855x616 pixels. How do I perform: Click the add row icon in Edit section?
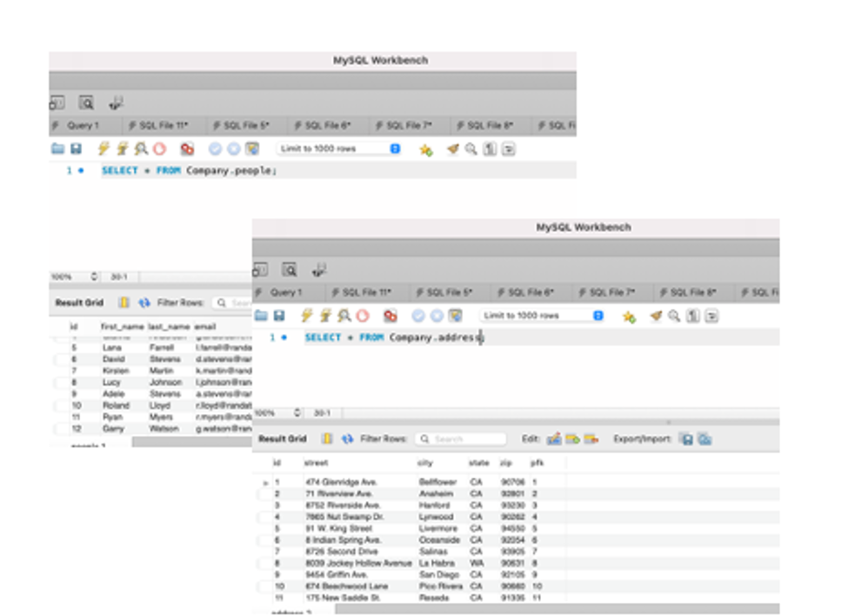tap(572, 439)
